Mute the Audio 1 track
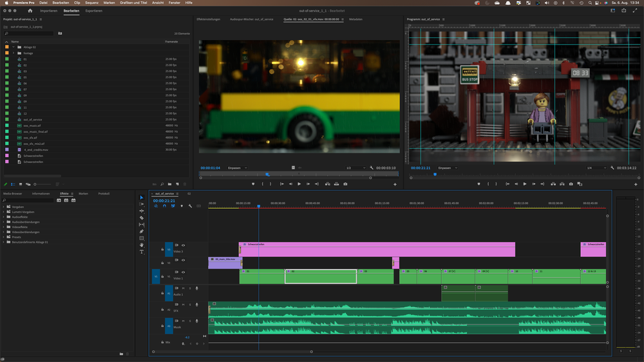This screenshot has height=362, width=644. pos(183,289)
